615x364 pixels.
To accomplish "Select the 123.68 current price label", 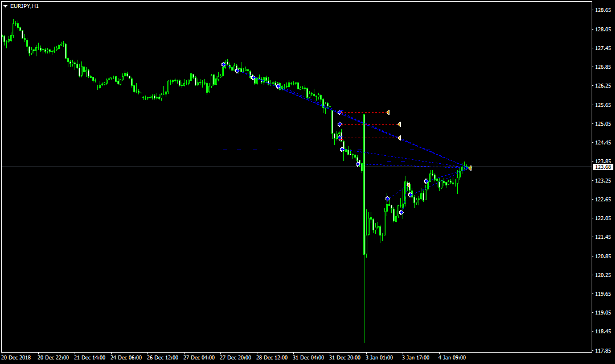I will 603,167.
